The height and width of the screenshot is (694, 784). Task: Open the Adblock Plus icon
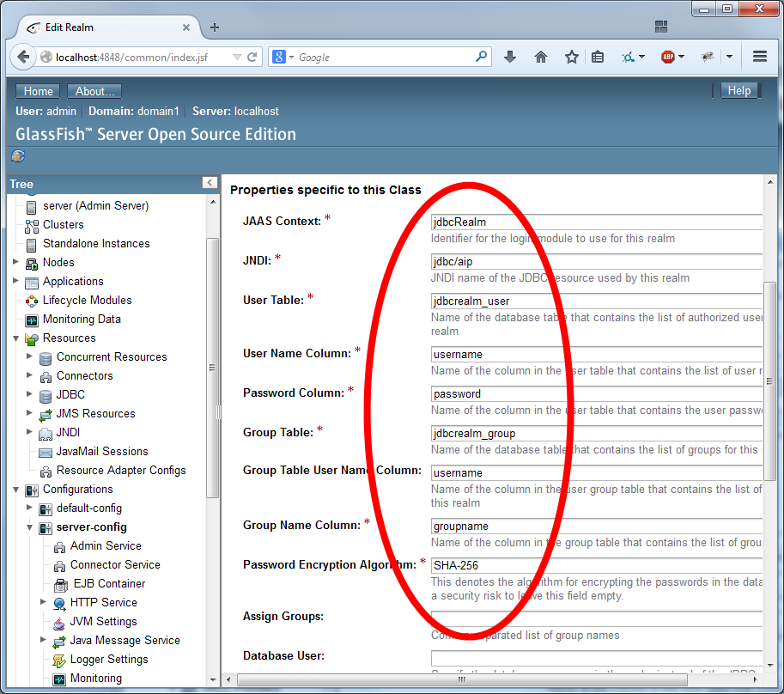tap(668, 57)
